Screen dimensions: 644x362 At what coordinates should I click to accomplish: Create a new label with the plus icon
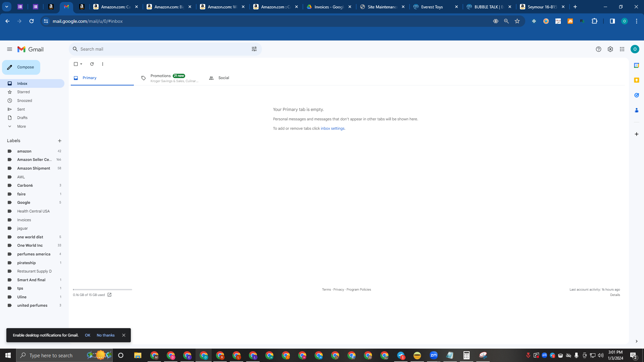[60, 141]
